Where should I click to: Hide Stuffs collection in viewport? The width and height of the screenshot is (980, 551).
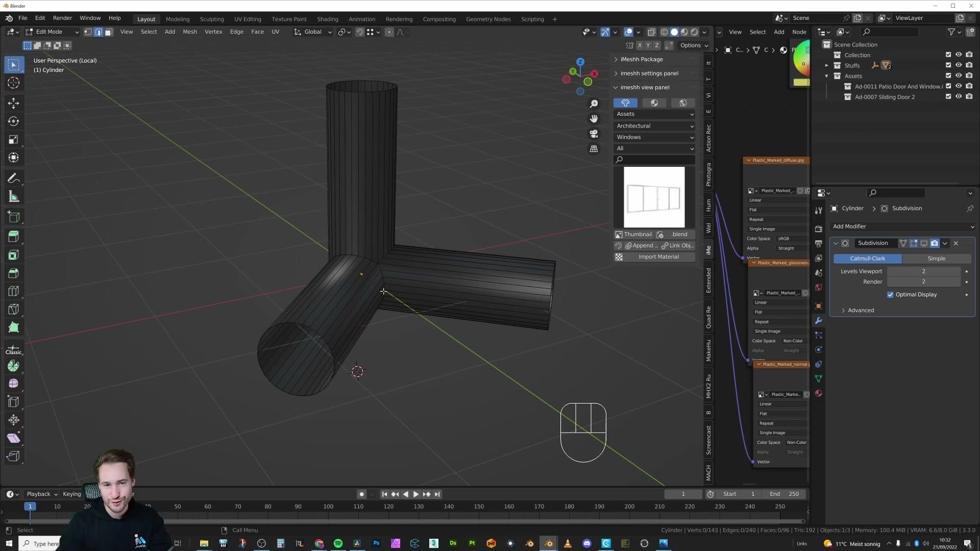[959, 65]
